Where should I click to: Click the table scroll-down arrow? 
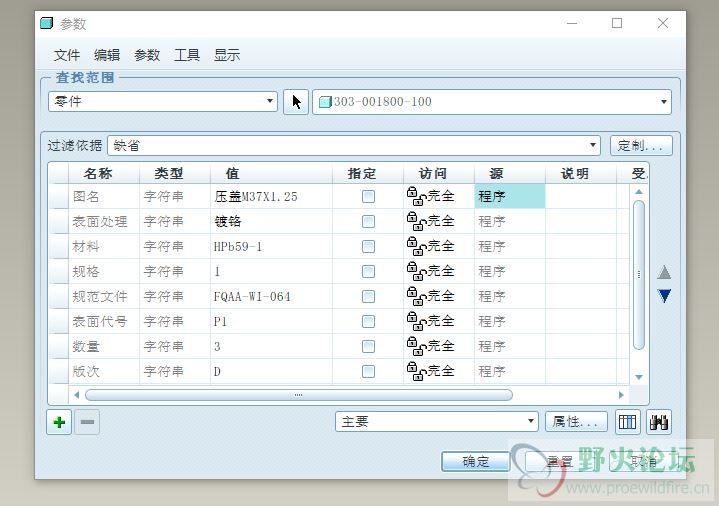point(639,377)
